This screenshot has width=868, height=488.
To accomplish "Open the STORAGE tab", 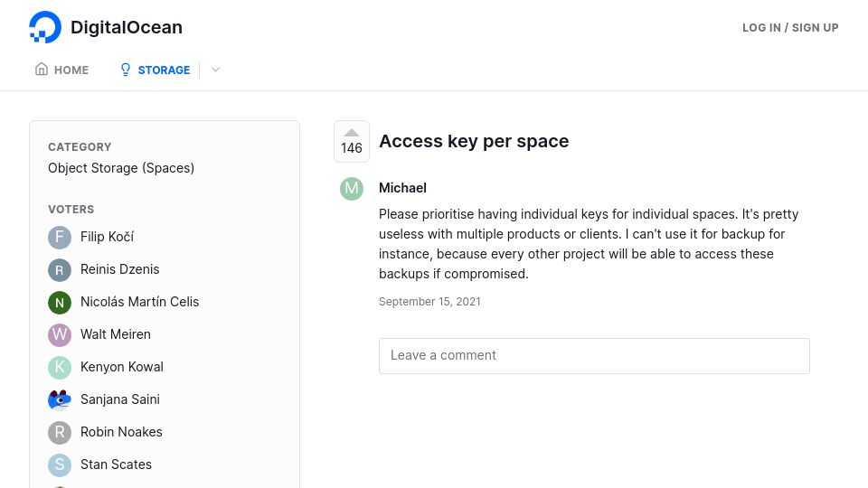I will 155,70.
